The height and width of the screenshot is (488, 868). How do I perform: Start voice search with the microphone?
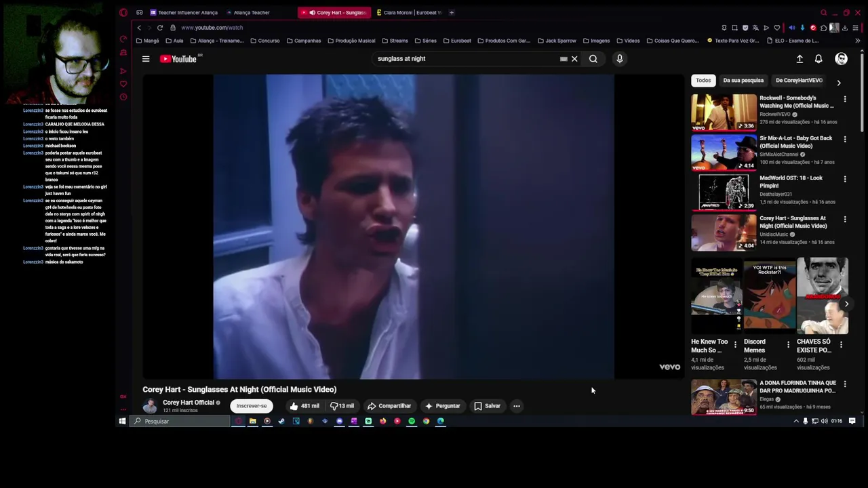[619, 59]
